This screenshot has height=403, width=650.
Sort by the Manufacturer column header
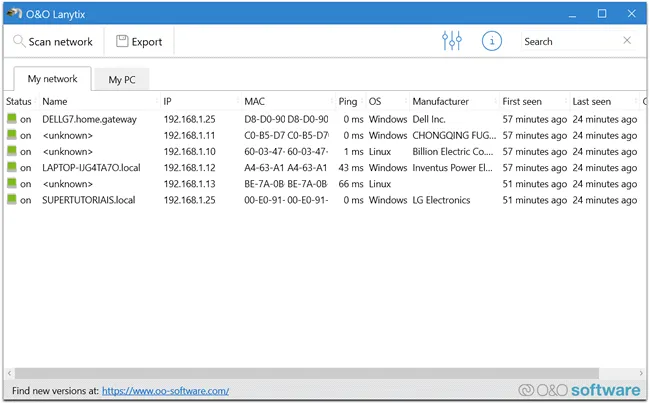(440, 101)
